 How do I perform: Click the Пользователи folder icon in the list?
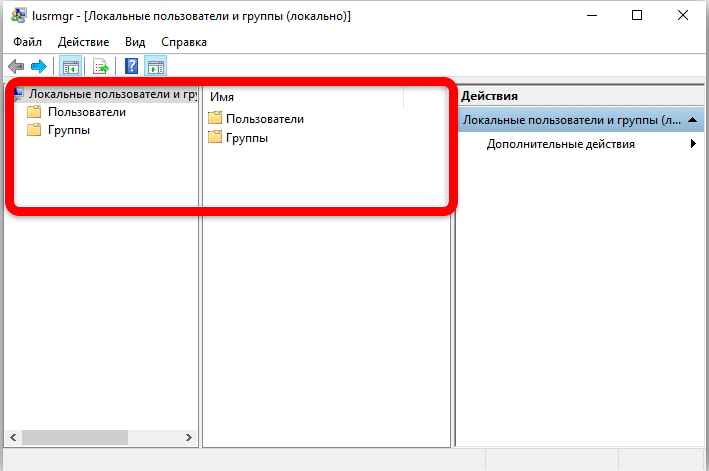pos(215,119)
